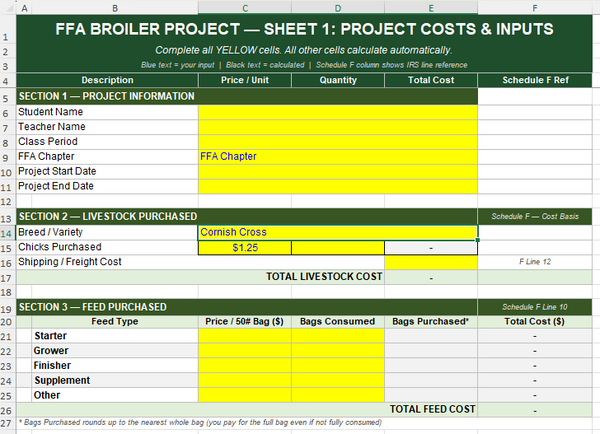Click the 'Shipping / Freight Cost' label

click(70, 262)
